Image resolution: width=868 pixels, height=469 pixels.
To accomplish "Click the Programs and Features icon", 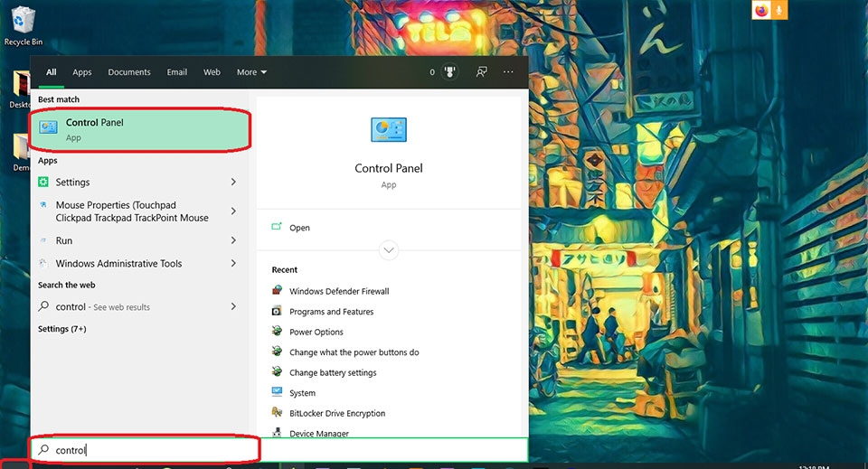I will pyautogui.click(x=277, y=311).
